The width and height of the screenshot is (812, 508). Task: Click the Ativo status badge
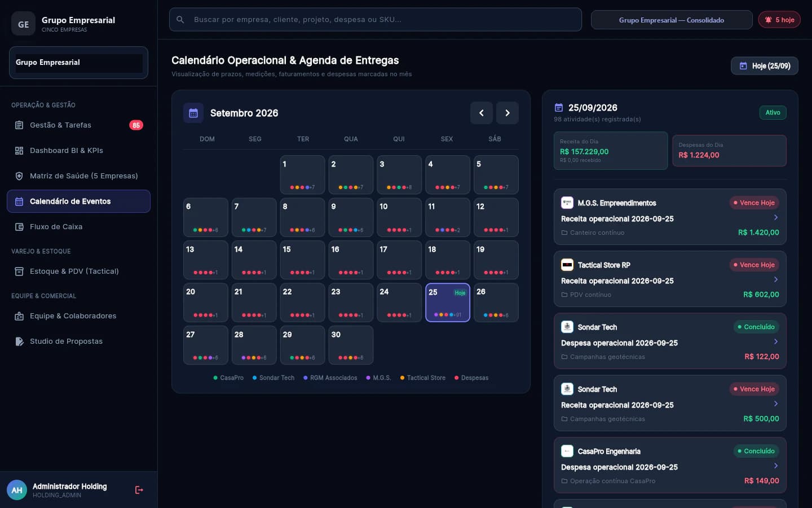click(773, 113)
